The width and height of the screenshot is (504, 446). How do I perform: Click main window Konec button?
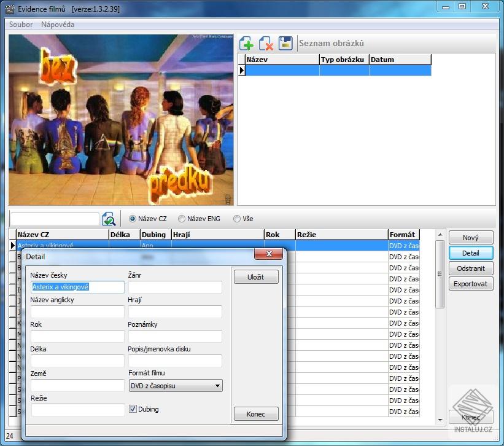(471, 417)
